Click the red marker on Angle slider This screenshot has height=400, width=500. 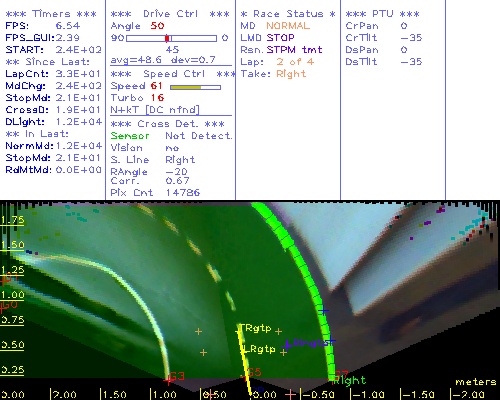(x=167, y=38)
